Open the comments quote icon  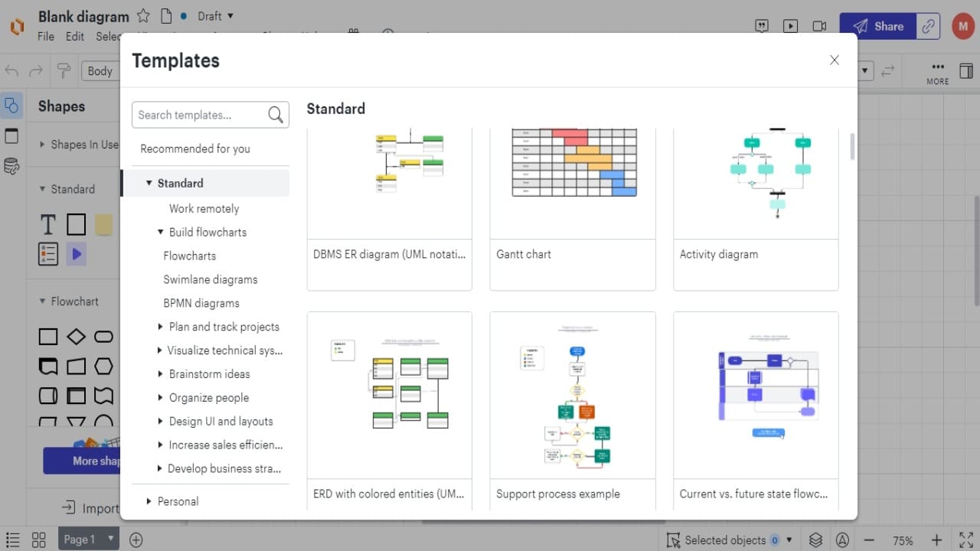pos(762,26)
